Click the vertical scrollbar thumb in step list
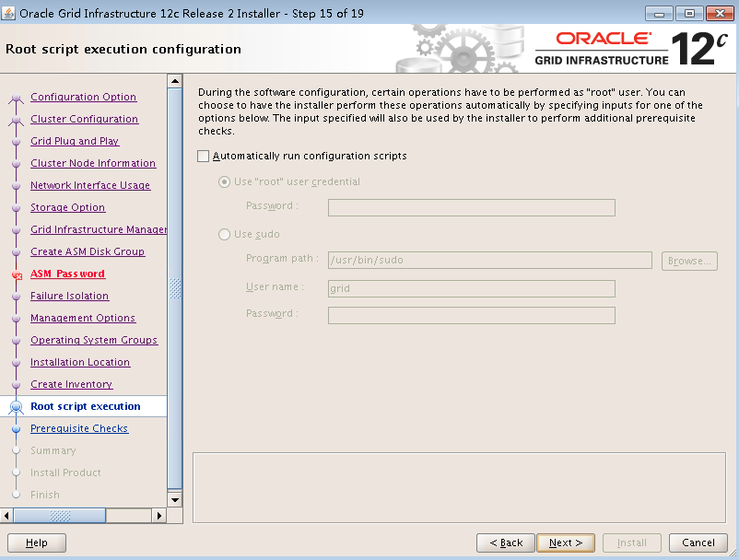The image size is (739, 560). click(175, 288)
